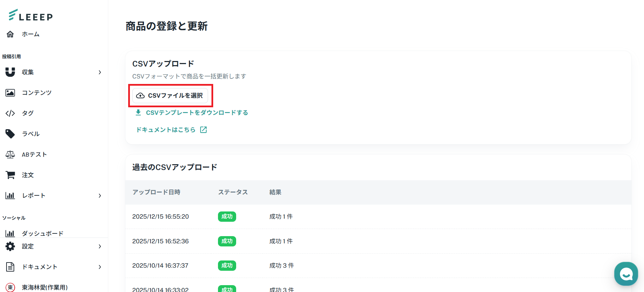This screenshot has width=644, height=292.
Task: Open the 東海林愛(作業用) account entry
Action: click(45, 288)
